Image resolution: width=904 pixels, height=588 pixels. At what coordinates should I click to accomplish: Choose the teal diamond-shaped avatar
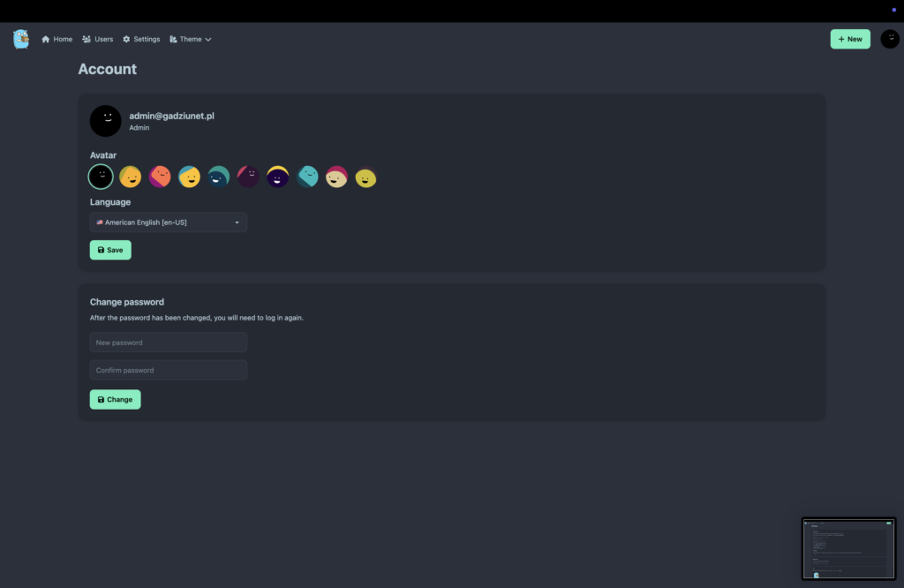pyautogui.click(x=307, y=177)
